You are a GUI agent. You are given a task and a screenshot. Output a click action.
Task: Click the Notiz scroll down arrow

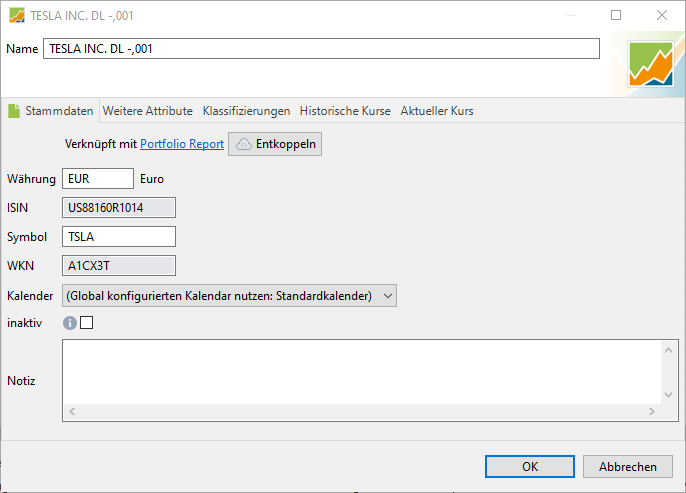[x=669, y=395]
